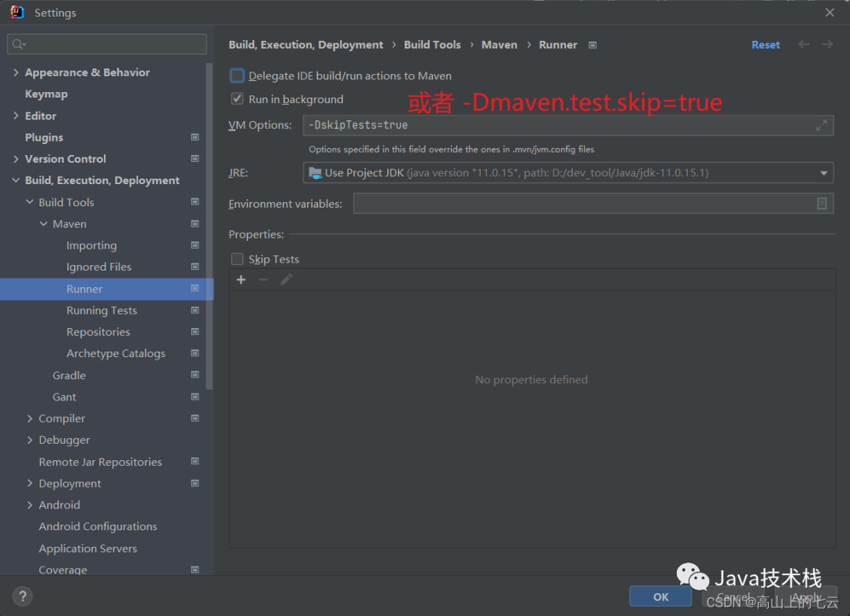This screenshot has height=616, width=850.
Task: Select Android Configurations in the tree
Action: (x=98, y=526)
